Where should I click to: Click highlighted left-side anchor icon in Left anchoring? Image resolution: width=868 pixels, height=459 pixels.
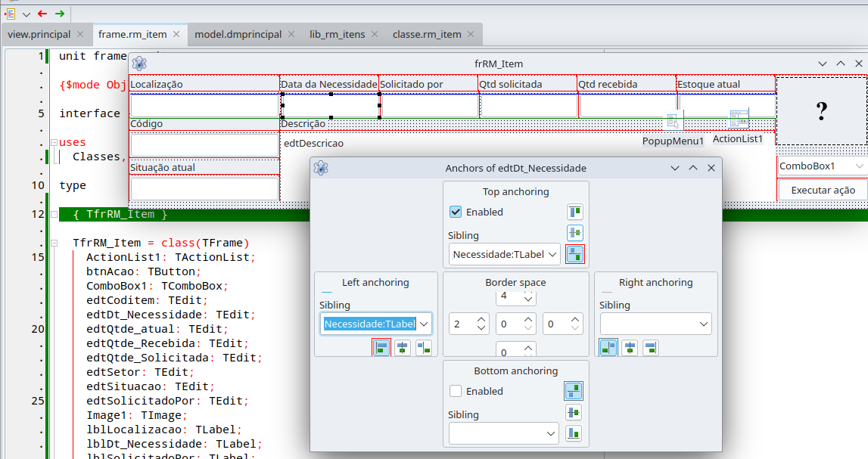coord(381,348)
